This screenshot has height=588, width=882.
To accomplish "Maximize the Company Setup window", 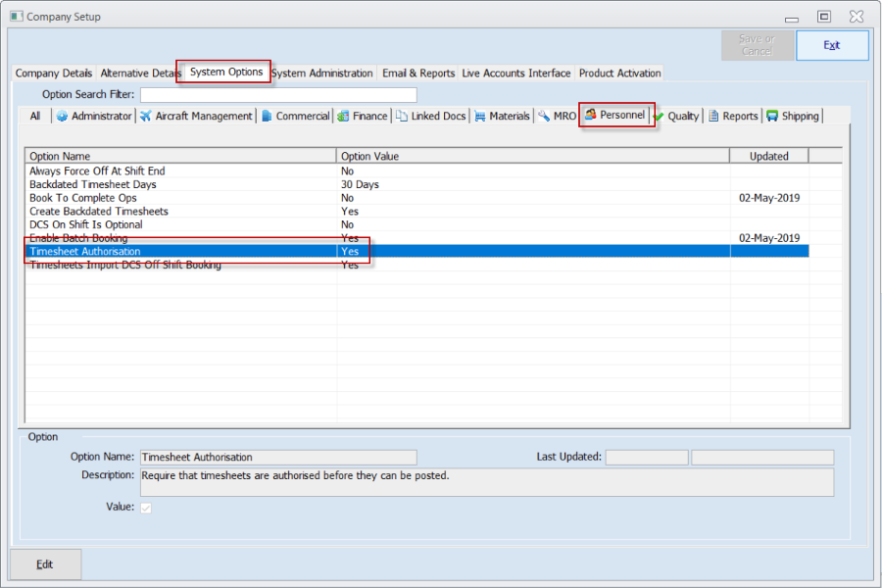I will click(824, 17).
